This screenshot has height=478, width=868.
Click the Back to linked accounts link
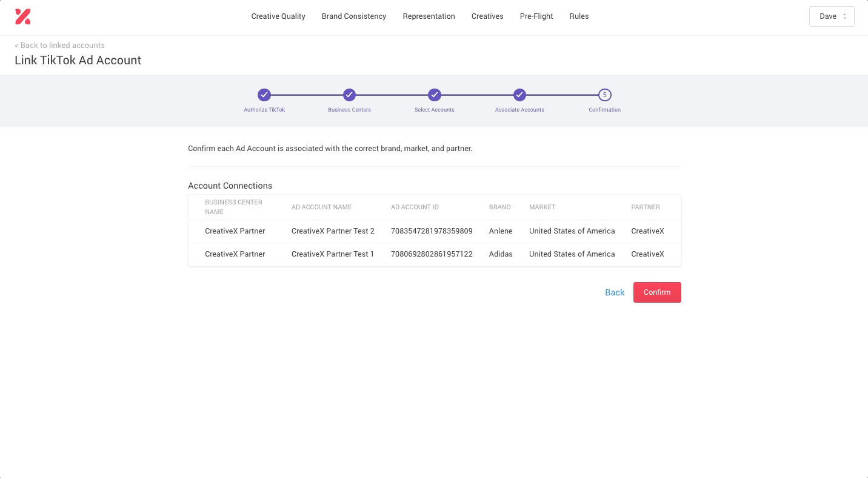(x=59, y=45)
